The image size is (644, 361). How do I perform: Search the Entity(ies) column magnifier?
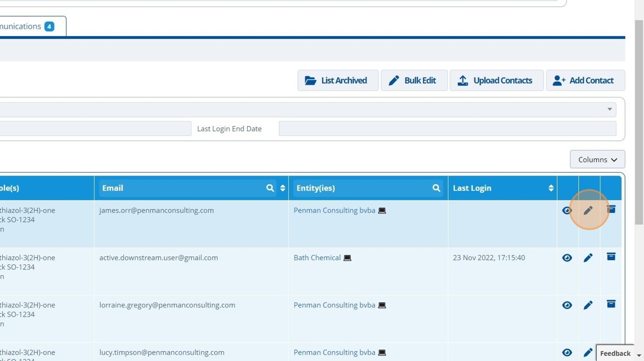point(436,188)
